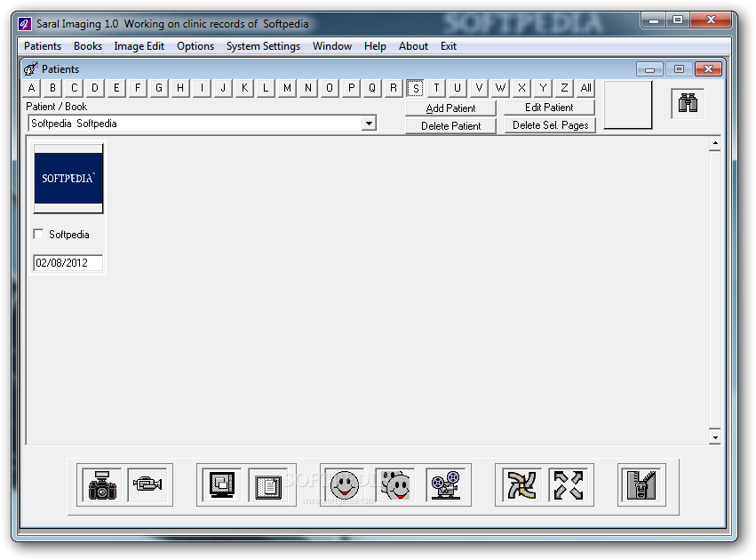The image size is (756, 560).
Task: Click the Saral Imaging app title icon
Action: coord(25,24)
